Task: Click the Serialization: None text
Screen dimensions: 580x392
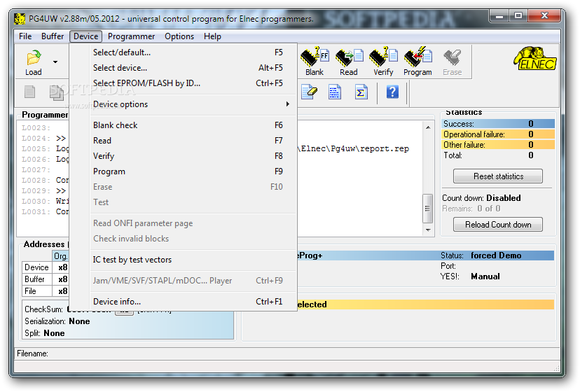Action: 57,321
